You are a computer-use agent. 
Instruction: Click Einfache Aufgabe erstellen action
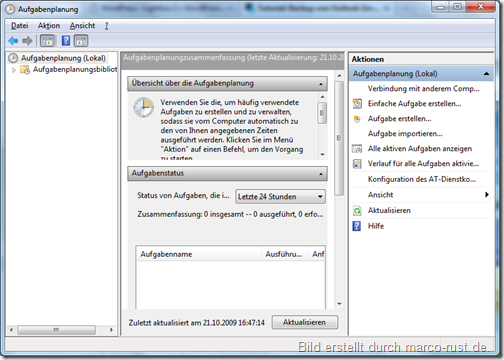414,104
